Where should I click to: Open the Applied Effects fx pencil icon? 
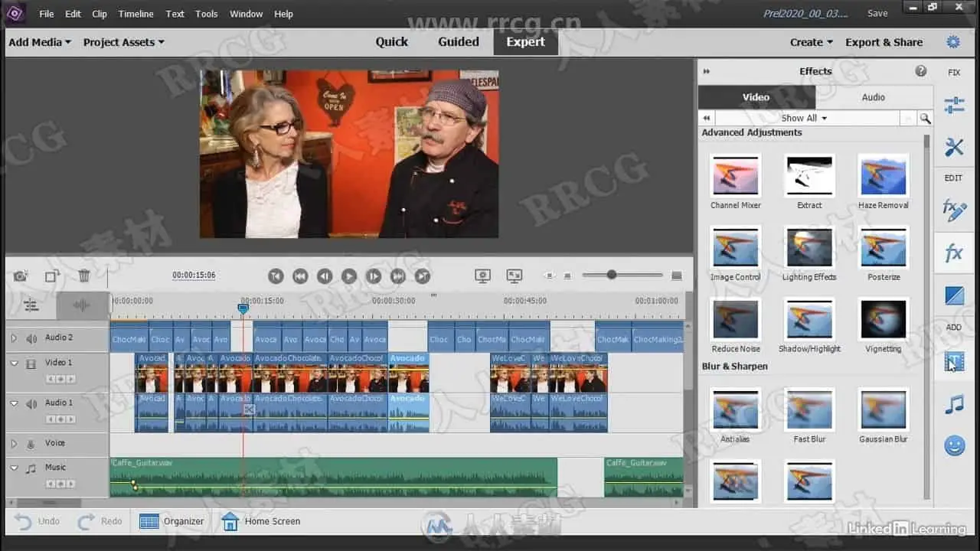click(x=954, y=210)
